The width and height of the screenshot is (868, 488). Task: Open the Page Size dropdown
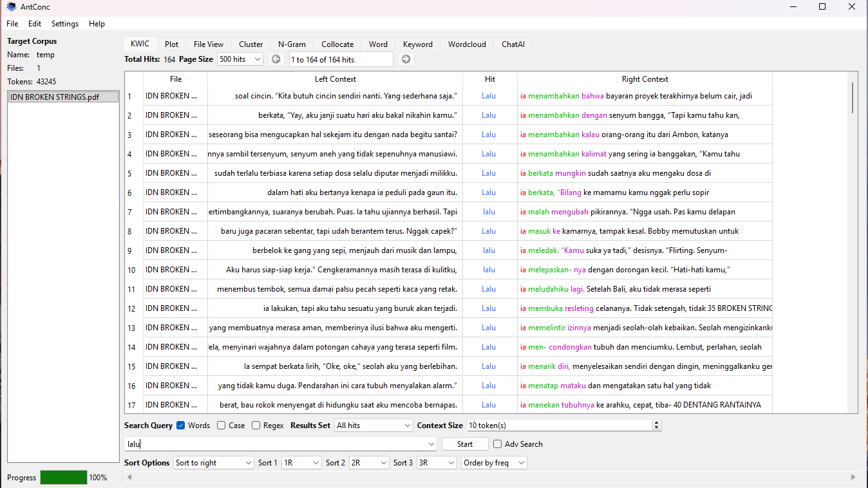point(240,59)
